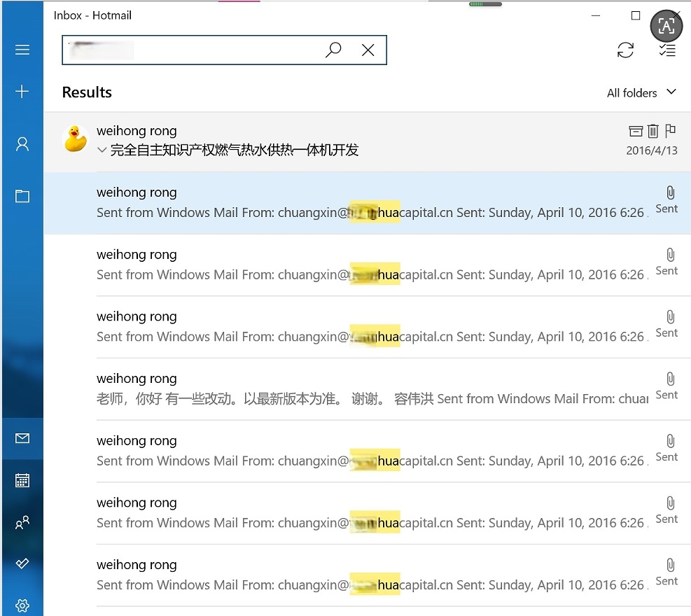
Task: Click the yellow duck sender avatar
Action: click(76, 139)
